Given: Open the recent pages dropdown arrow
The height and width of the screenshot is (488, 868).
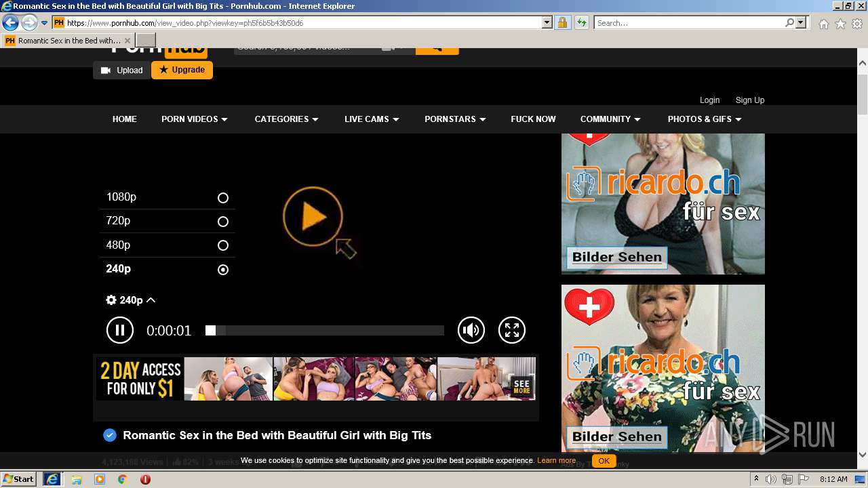Looking at the screenshot, I should (44, 23).
